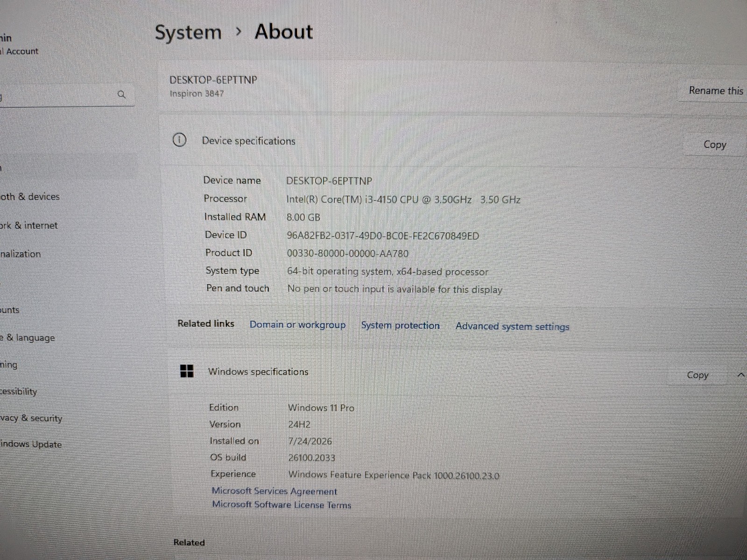Select the 8.00 GB installed RAM value
Viewport: 747px width, 560px height.
(x=303, y=217)
